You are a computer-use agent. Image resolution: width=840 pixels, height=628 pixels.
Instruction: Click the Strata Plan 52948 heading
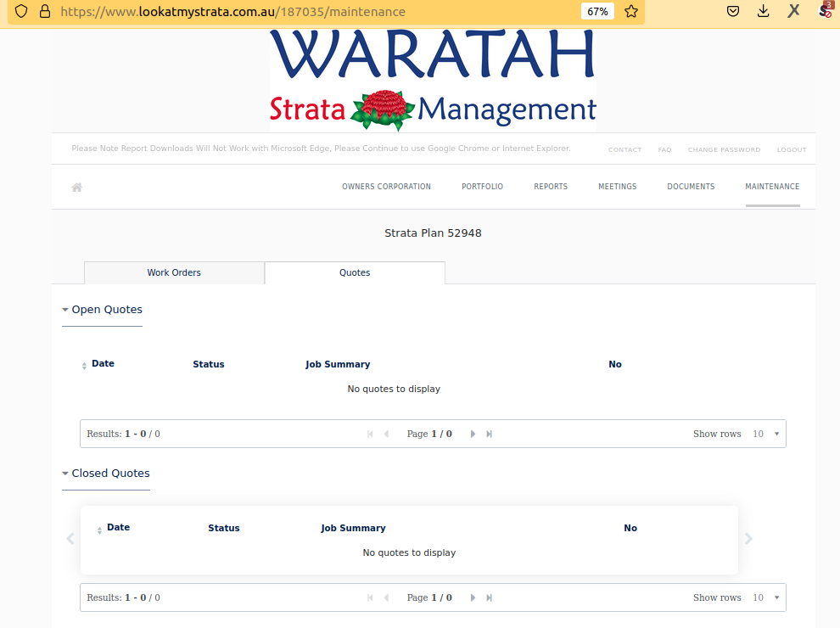point(433,233)
